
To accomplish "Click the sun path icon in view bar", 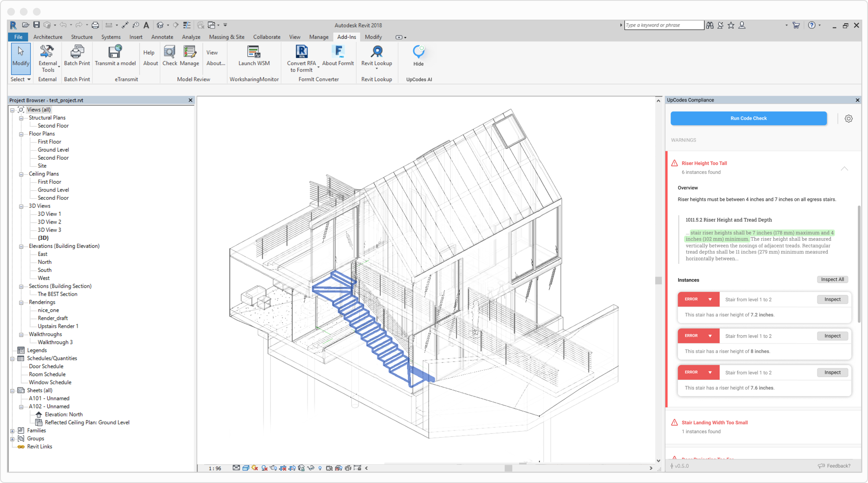I will coord(255,468).
